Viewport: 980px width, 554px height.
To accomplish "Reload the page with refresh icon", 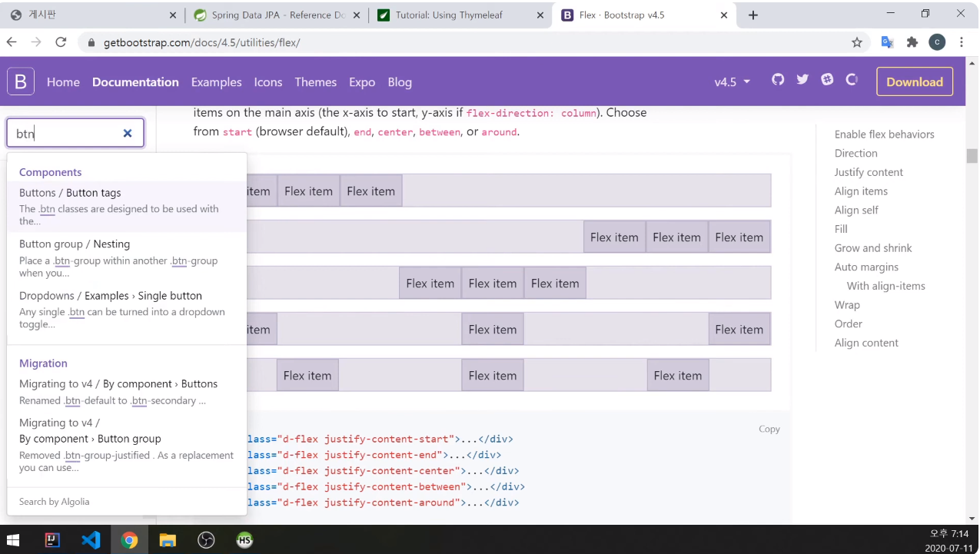I will point(61,42).
